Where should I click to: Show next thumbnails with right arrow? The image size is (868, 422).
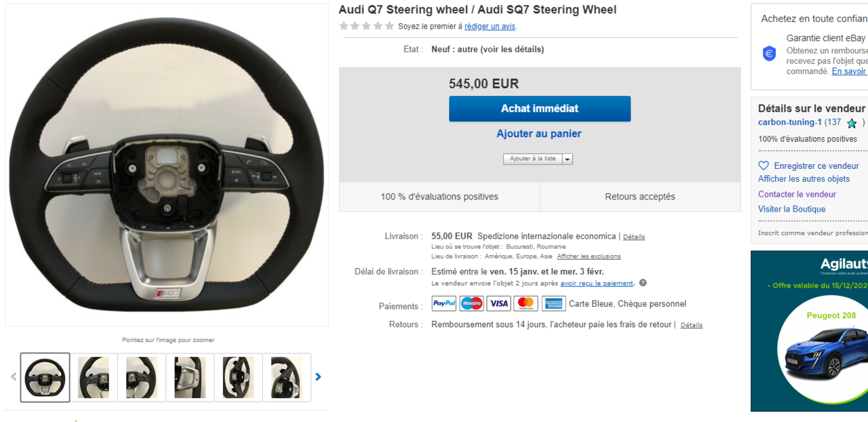coord(318,377)
